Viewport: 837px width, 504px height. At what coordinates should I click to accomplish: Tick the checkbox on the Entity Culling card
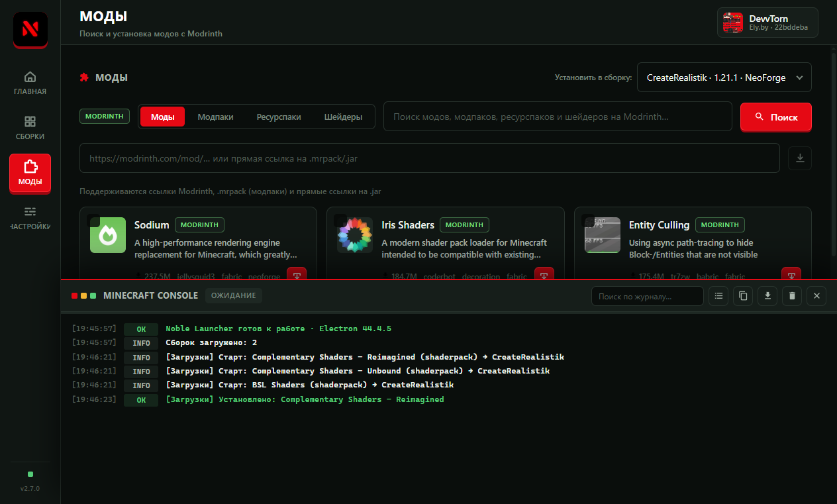pos(589,220)
